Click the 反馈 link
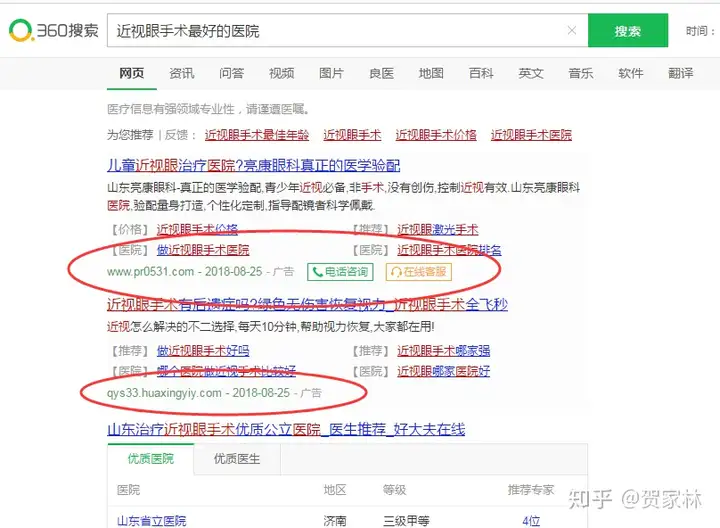The image size is (720, 528). pos(176,135)
